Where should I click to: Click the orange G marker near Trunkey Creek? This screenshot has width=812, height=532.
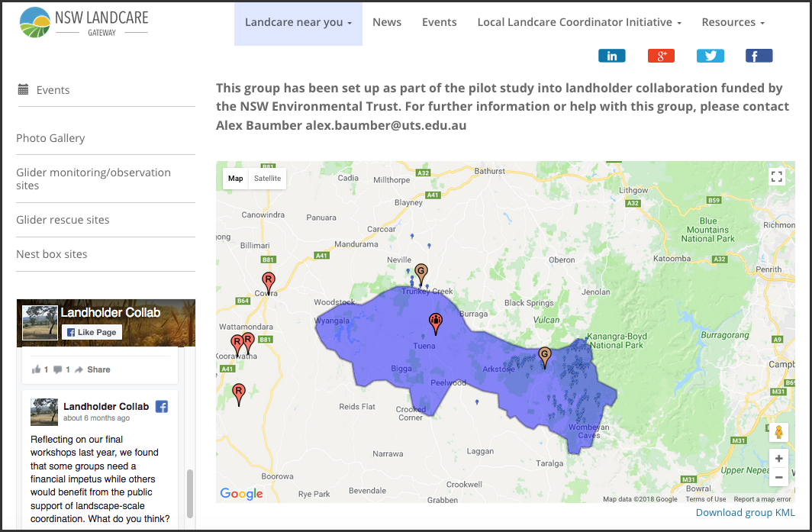(x=421, y=275)
